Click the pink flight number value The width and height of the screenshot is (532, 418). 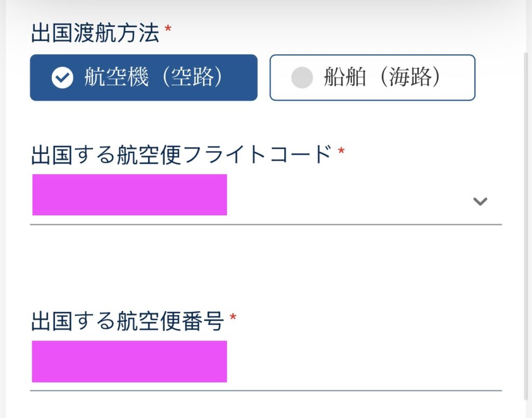[129, 361]
